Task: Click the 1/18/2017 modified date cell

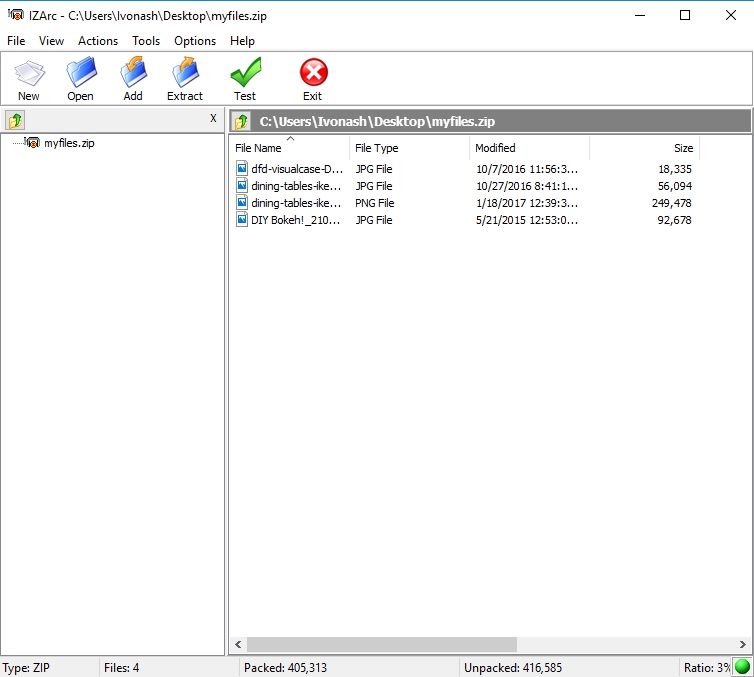Action: click(x=527, y=203)
